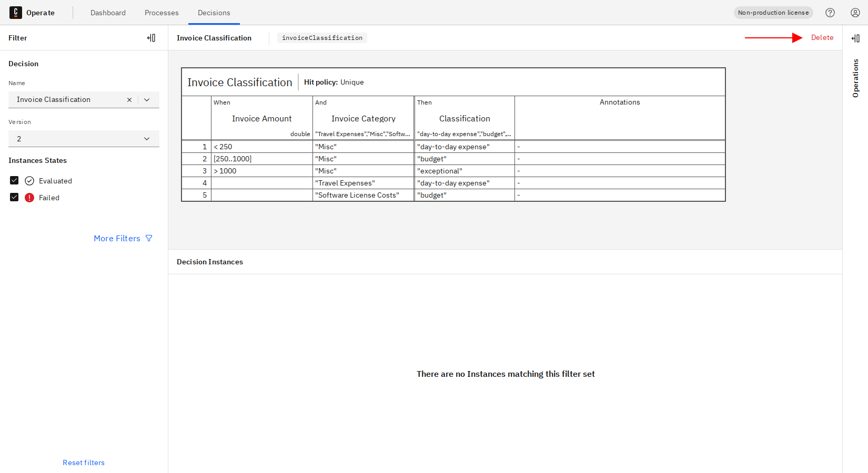868x473 pixels.
Task: Delete the Invoice Classification decision
Action: [x=822, y=38]
